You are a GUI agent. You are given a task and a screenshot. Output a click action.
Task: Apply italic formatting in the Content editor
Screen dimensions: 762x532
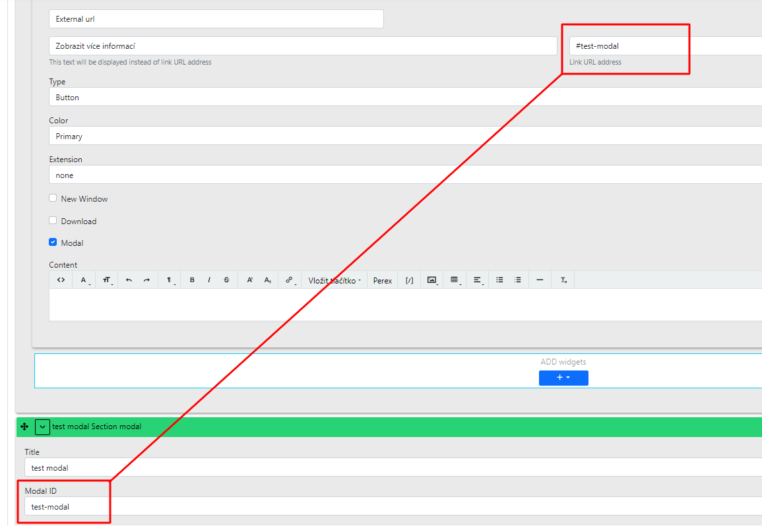coord(209,280)
